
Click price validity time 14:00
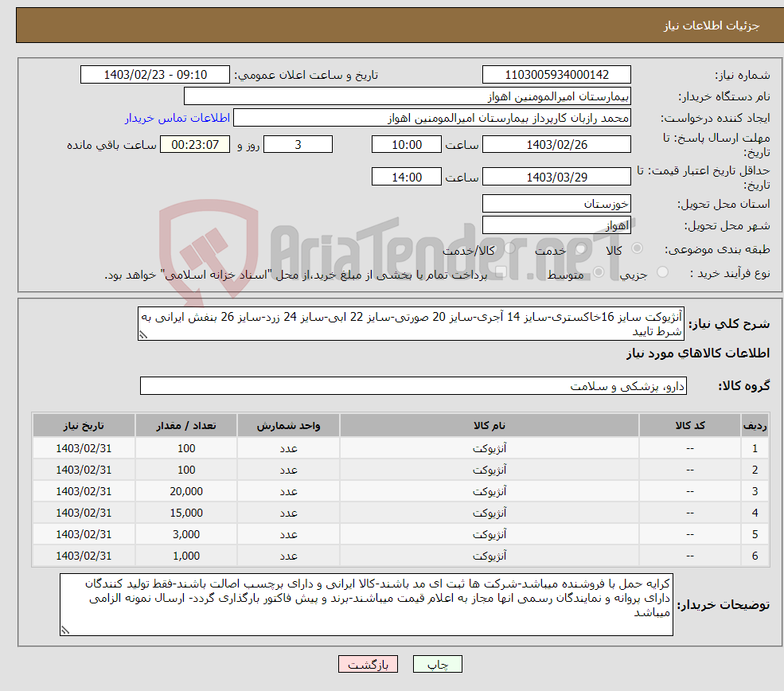407,177
